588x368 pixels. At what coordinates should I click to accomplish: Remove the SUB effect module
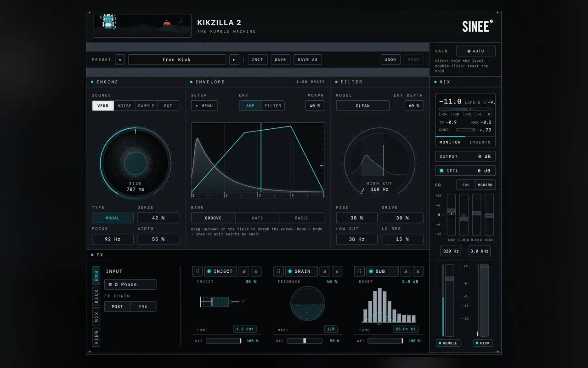418,271
